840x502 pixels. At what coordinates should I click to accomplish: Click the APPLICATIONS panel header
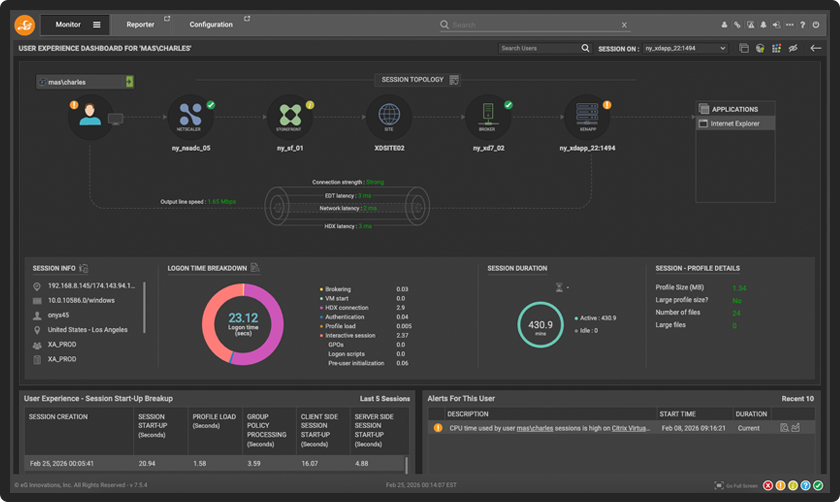click(x=735, y=109)
